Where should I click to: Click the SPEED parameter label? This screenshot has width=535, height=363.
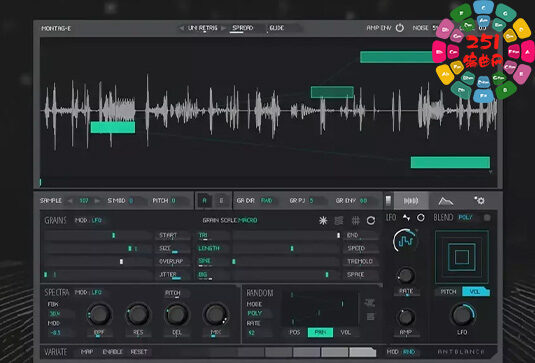356,248
